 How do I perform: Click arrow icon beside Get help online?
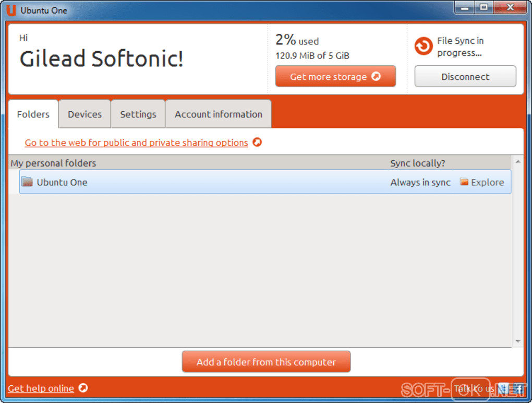click(83, 388)
